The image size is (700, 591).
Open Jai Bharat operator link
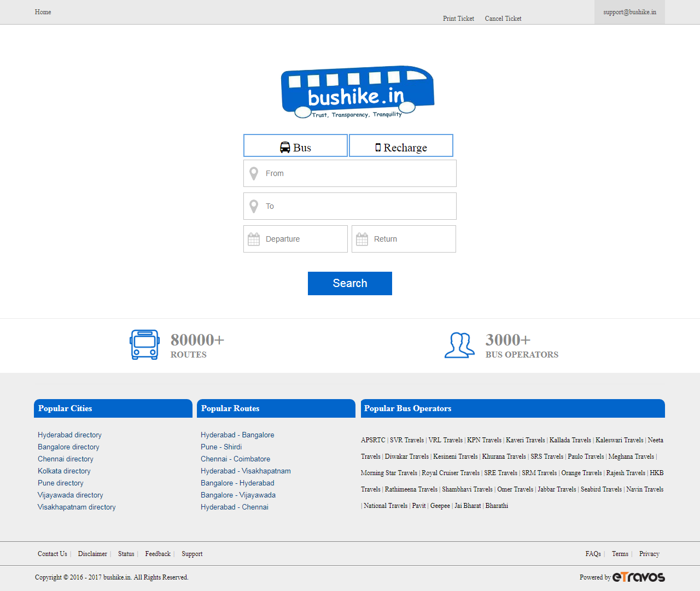coord(468,506)
